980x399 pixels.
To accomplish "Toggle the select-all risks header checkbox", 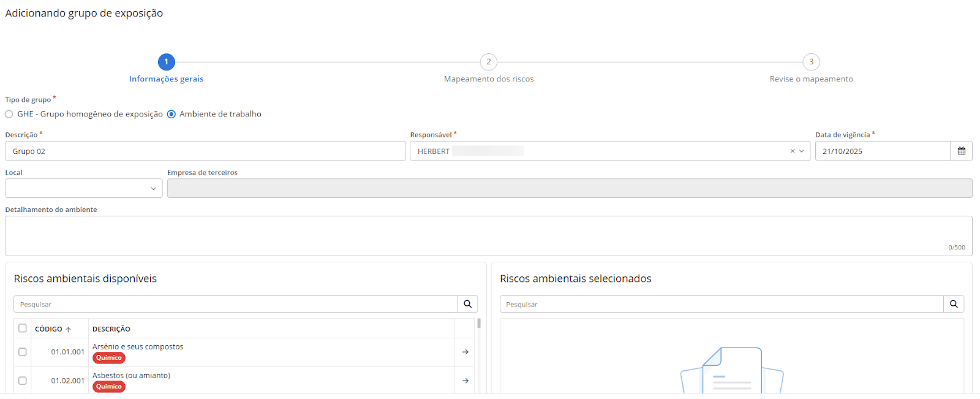I will 23,329.
